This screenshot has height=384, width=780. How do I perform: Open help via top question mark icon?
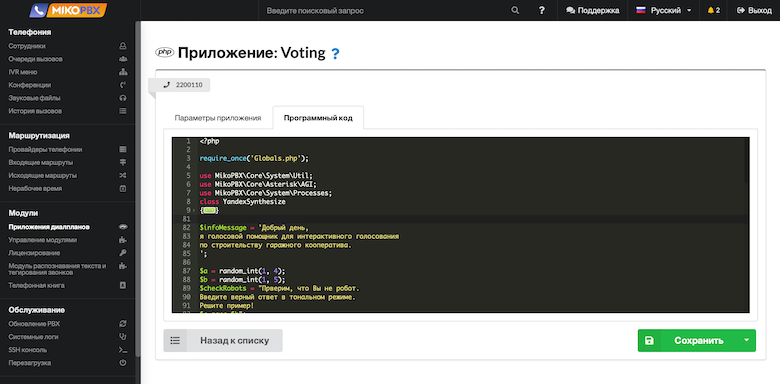click(x=542, y=10)
